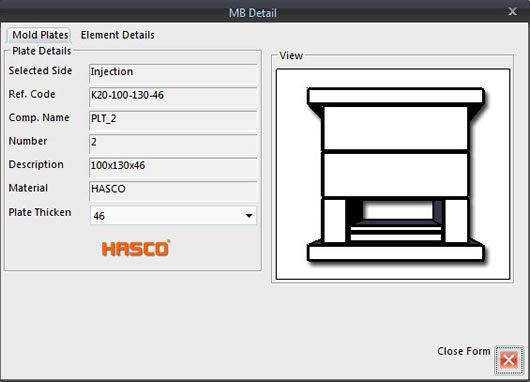
Task: Click the Close Form label
Action: click(x=463, y=351)
